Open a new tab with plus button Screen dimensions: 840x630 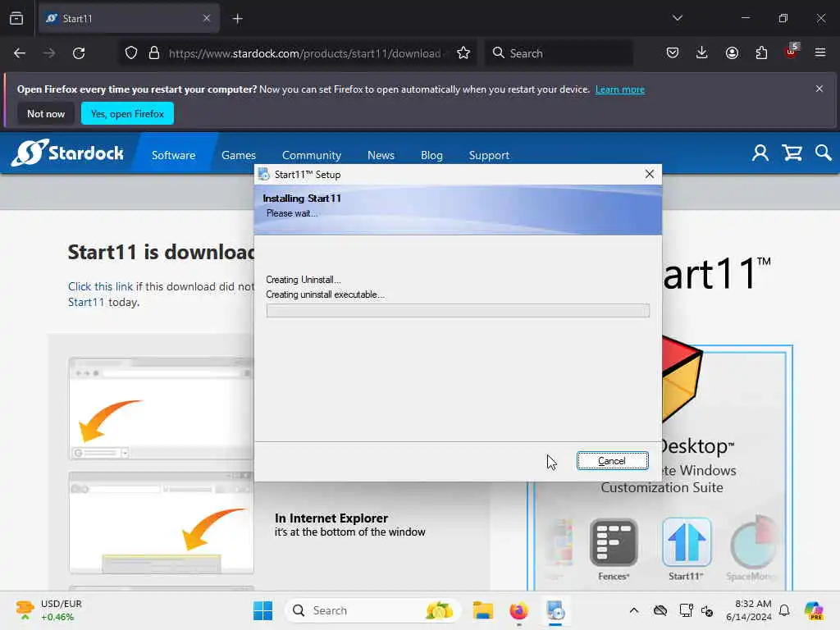[238, 19]
